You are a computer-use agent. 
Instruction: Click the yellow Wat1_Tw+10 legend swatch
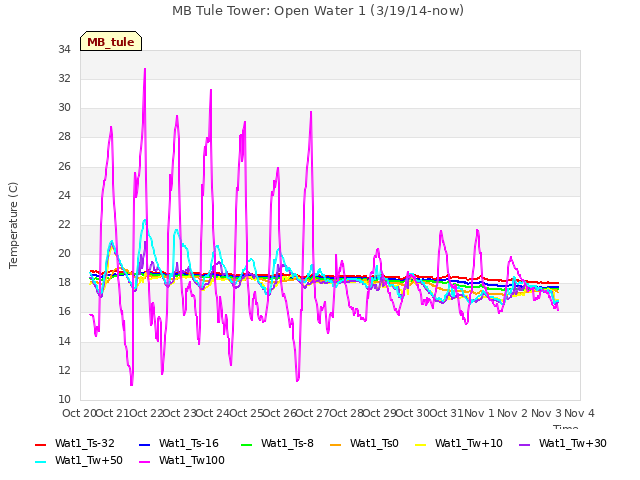[x=420, y=444]
